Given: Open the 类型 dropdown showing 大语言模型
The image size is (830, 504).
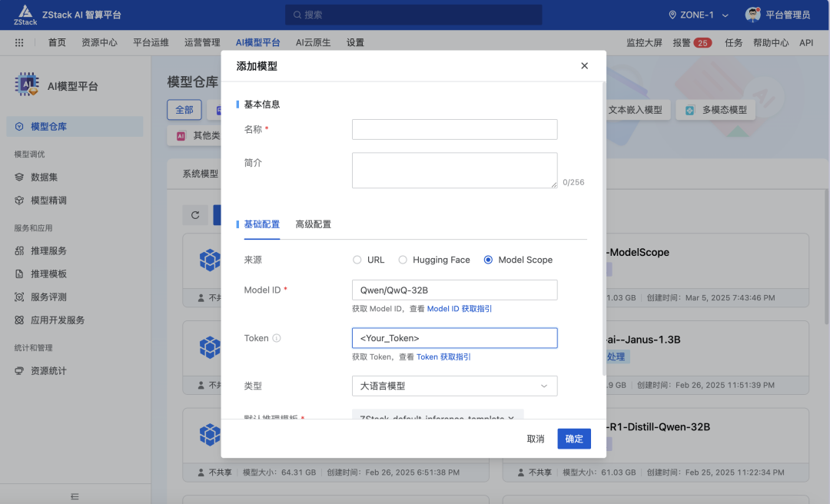Looking at the screenshot, I should click(455, 386).
